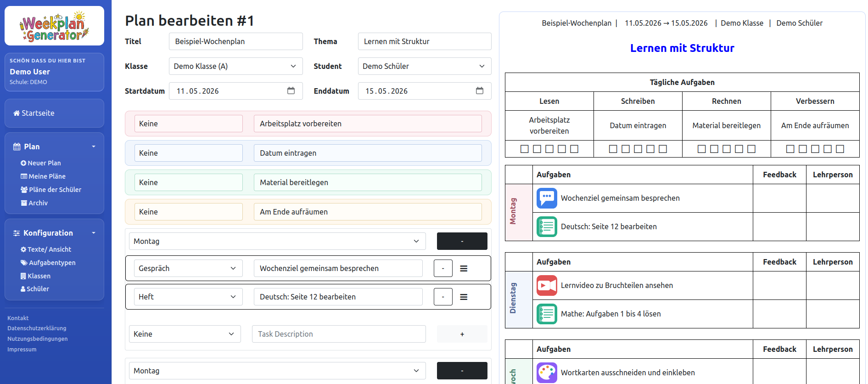
Task: Click drag handle of Deutsch Seite 12 row
Action: tap(464, 297)
